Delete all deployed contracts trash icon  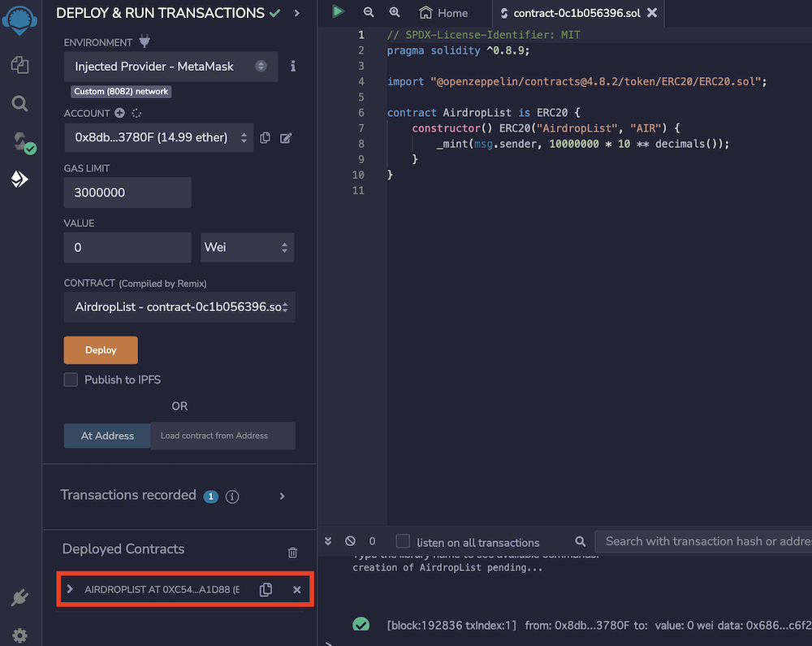(x=293, y=553)
